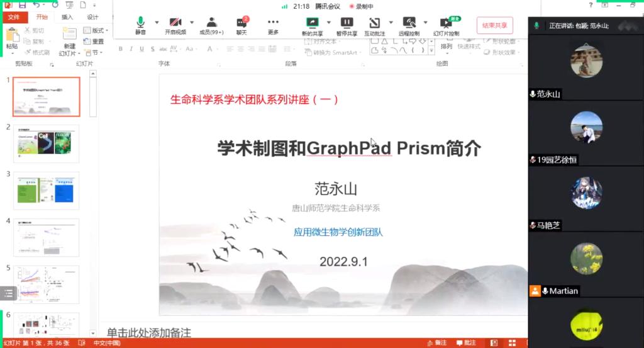Mute the microphone in the meeting toolbar
This screenshot has height=348, width=644.
tap(140, 24)
